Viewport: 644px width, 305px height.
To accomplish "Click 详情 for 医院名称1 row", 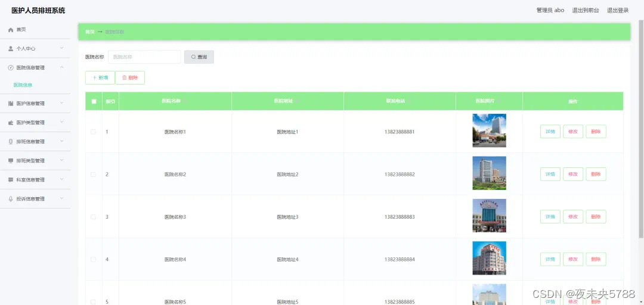I will pyautogui.click(x=550, y=132).
